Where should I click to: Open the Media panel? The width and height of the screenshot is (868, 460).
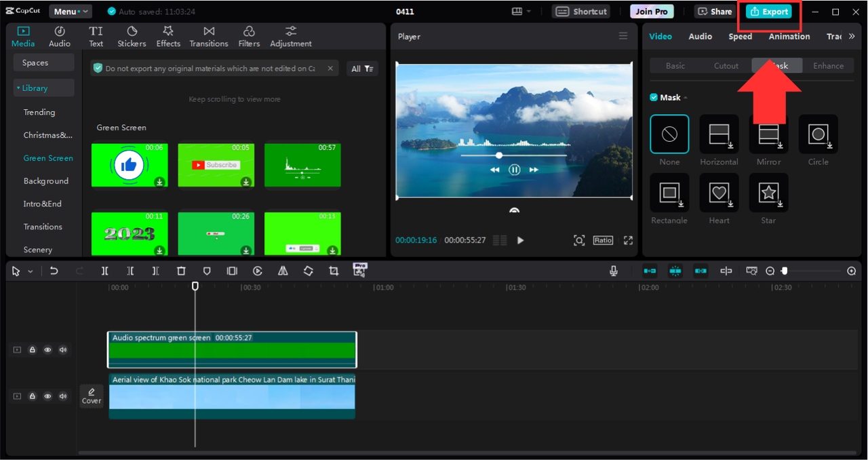tap(23, 37)
